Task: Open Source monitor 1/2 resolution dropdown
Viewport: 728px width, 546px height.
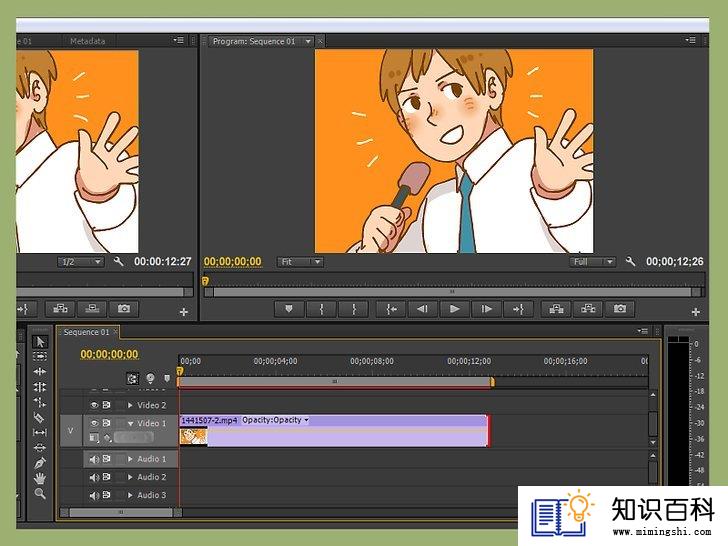Action: coord(81,262)
